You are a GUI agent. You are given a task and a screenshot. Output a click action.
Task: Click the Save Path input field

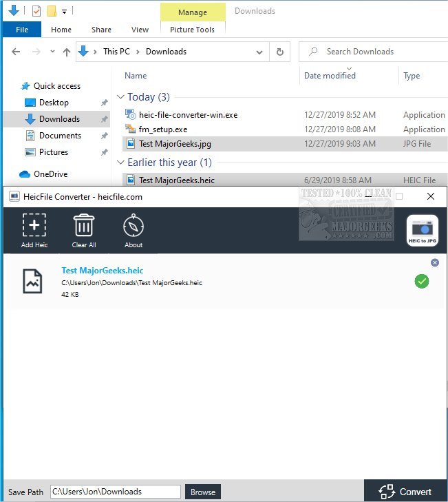tap(116, 492)
